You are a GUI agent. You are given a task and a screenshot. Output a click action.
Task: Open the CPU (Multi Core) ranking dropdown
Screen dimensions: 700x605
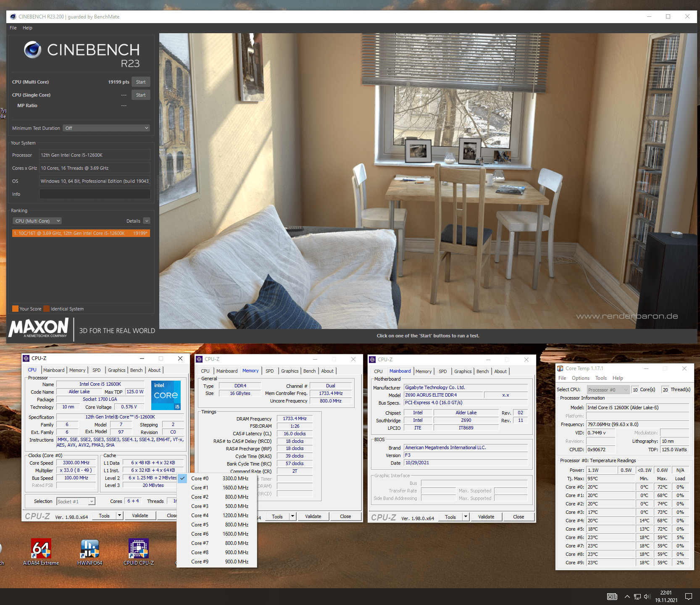coord(37,221)
